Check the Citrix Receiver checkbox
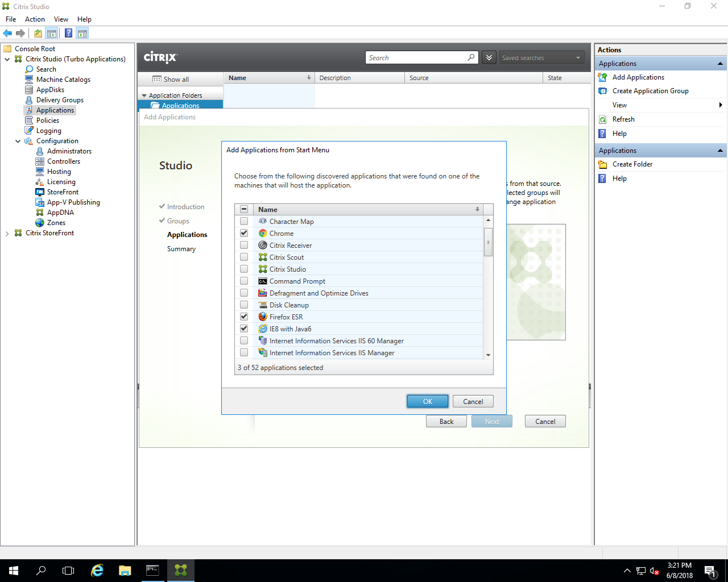 click(x=243, y=245)
